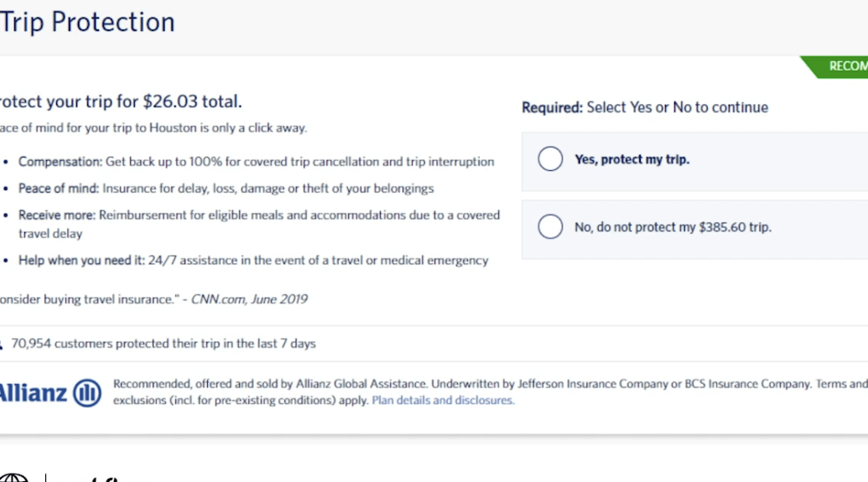This screenshot has height=482, width=868.
Task: Click the Trip Protection page heading
Action: 87,22
